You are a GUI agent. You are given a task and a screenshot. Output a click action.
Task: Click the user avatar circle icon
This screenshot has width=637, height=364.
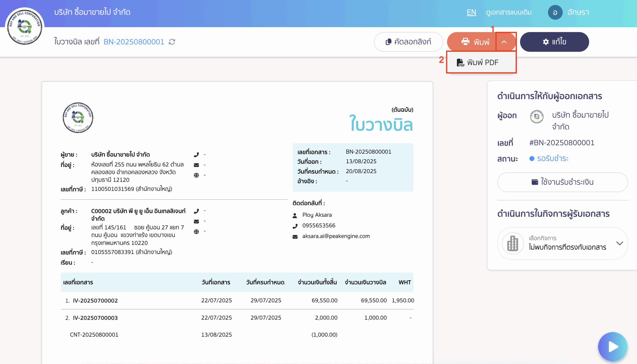coord(555,12)
